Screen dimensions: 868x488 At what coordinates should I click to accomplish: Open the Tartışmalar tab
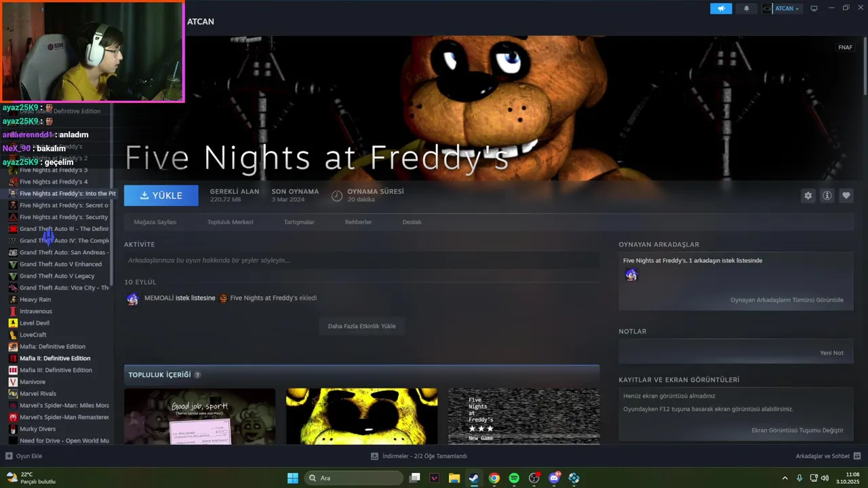tap(299, 222)
